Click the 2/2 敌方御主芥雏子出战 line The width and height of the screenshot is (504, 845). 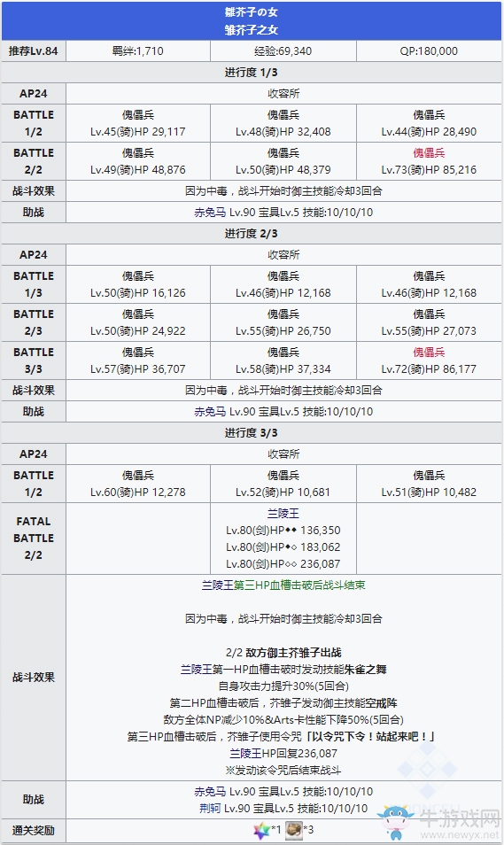coord(283,653)
